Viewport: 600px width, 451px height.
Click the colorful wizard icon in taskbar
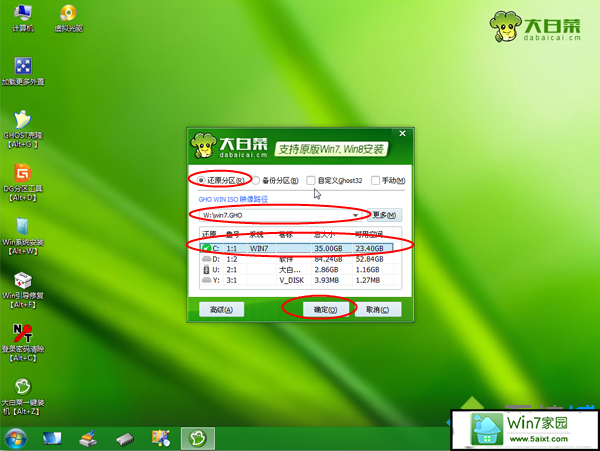pyautogui.click(x=161, y=438)
